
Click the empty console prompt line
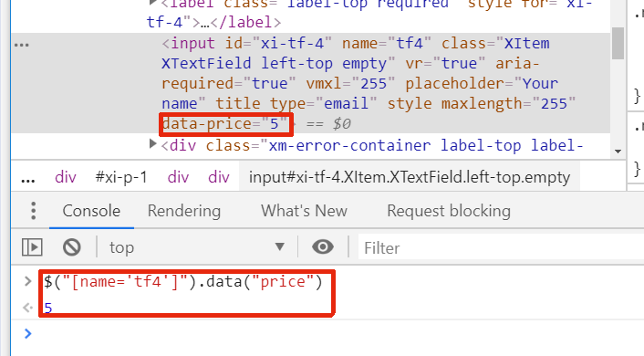tap(328, 333)
